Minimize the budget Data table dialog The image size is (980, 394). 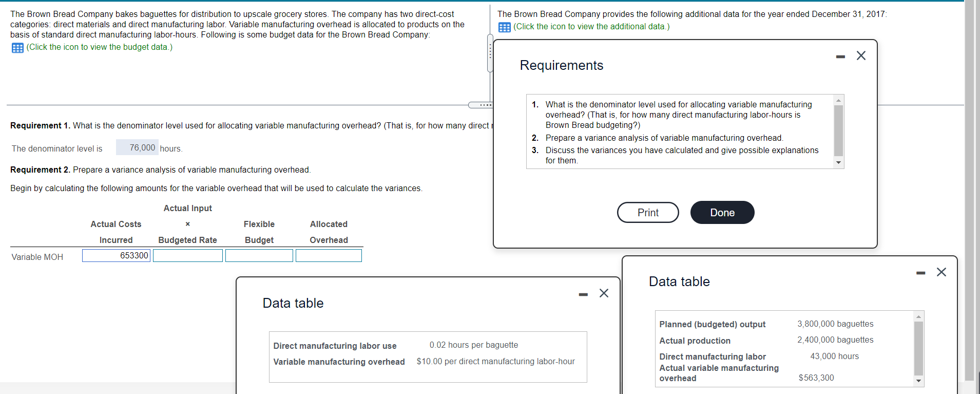click(x=583, y=294)
